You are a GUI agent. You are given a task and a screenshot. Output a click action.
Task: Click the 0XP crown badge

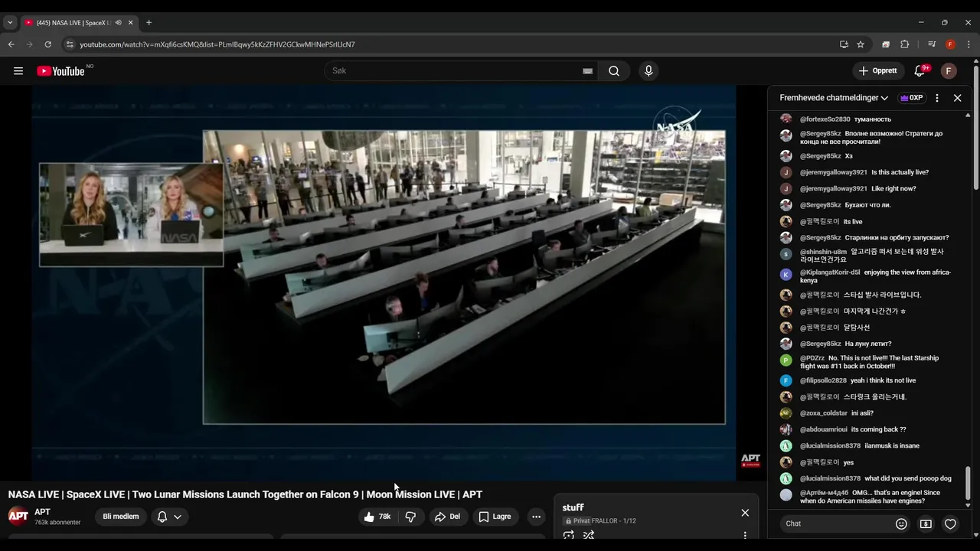click(911, 98)
